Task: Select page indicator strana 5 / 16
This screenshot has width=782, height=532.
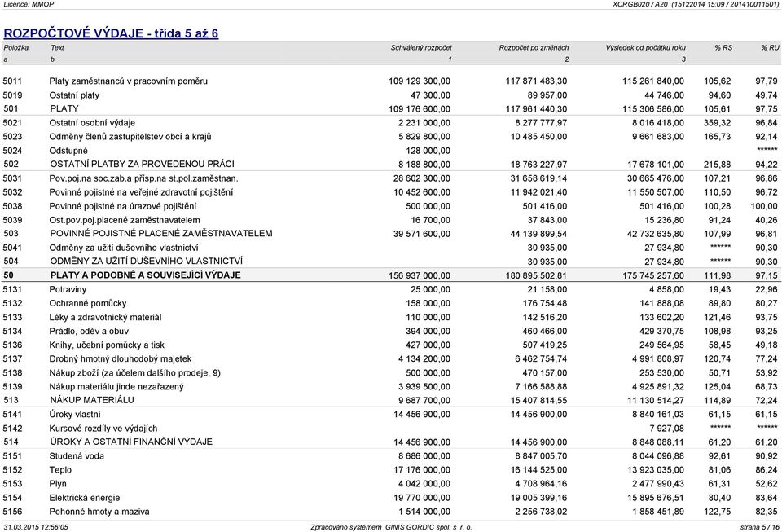Action: coord(759,527)
